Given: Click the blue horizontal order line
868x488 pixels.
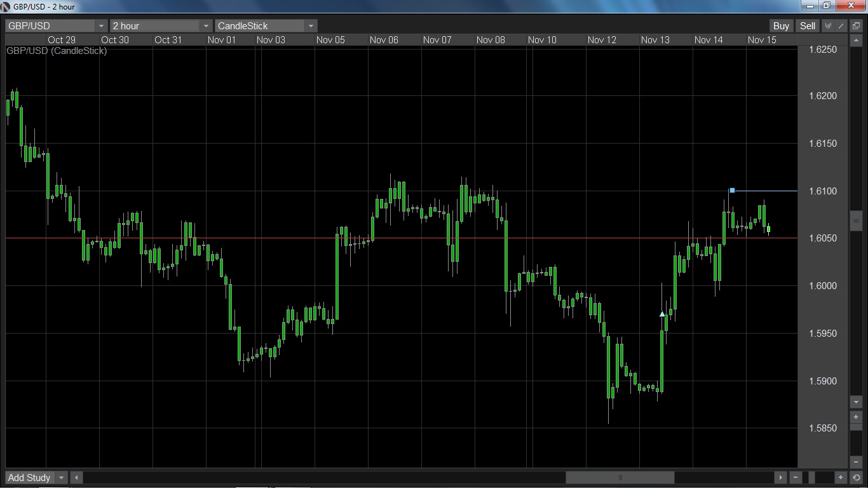Looking at the screenshot, I should 766,191.
